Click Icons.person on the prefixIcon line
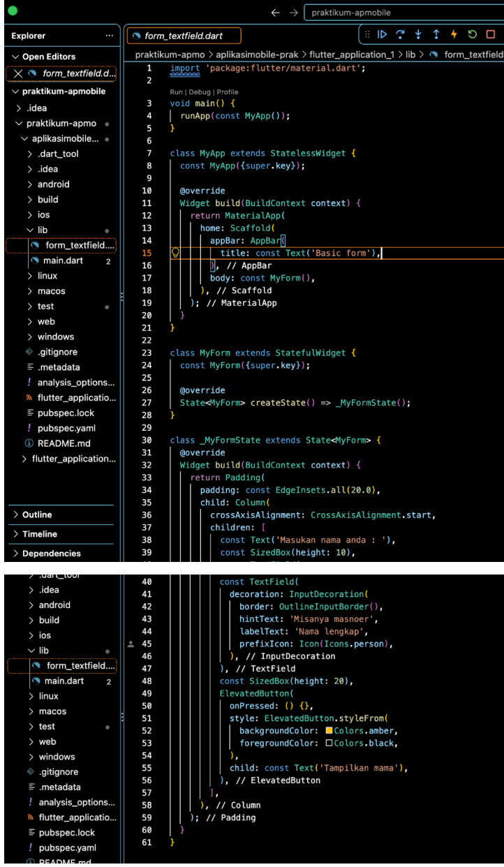 357,644
